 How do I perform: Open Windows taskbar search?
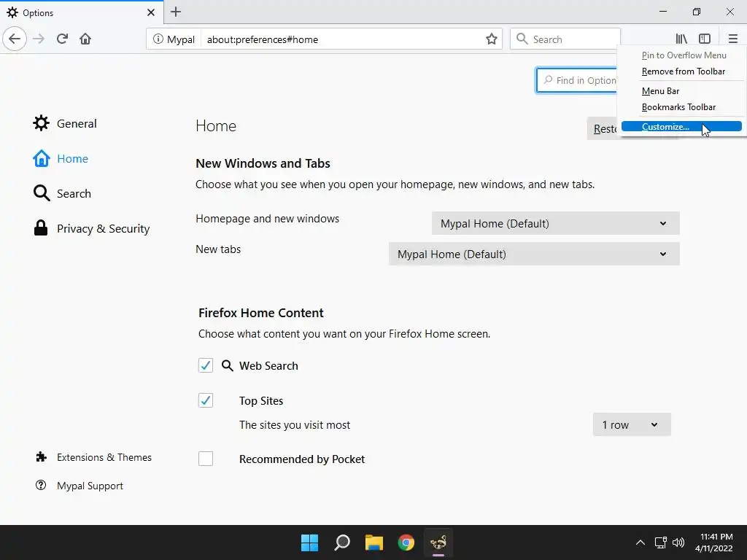point(342,542)
